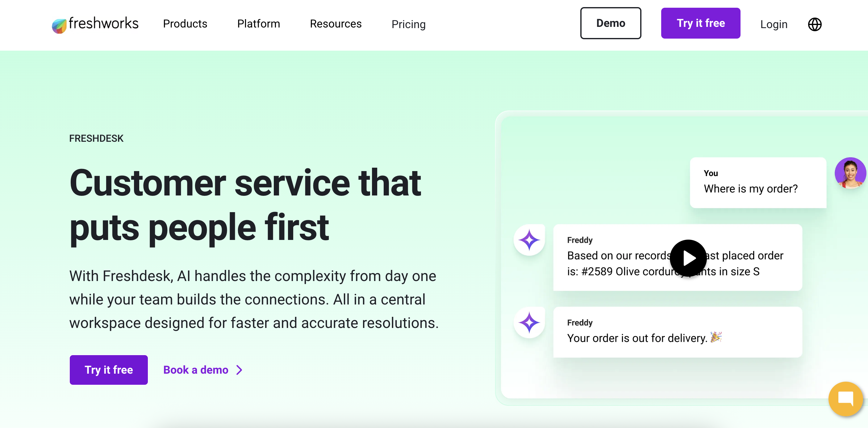The width and height of the screenshot is (868, 428).
Task: Play the Freddy demo video
Action: (688, 258)
